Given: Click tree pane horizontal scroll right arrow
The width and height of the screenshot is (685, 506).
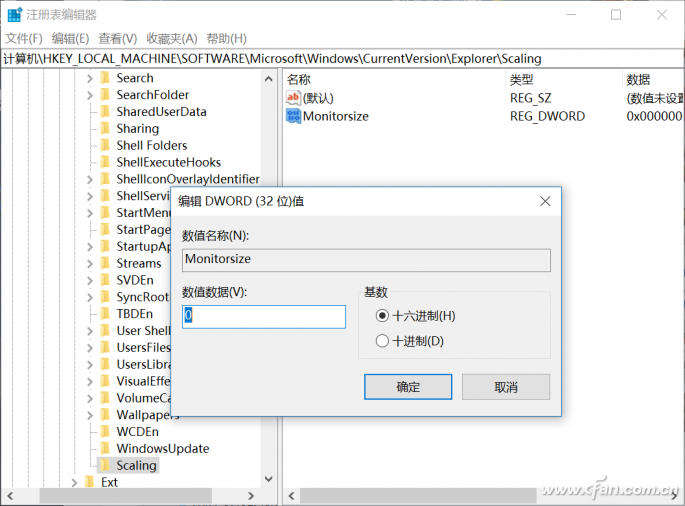Looking at the screenshot, I should click(x=251, y=496).
